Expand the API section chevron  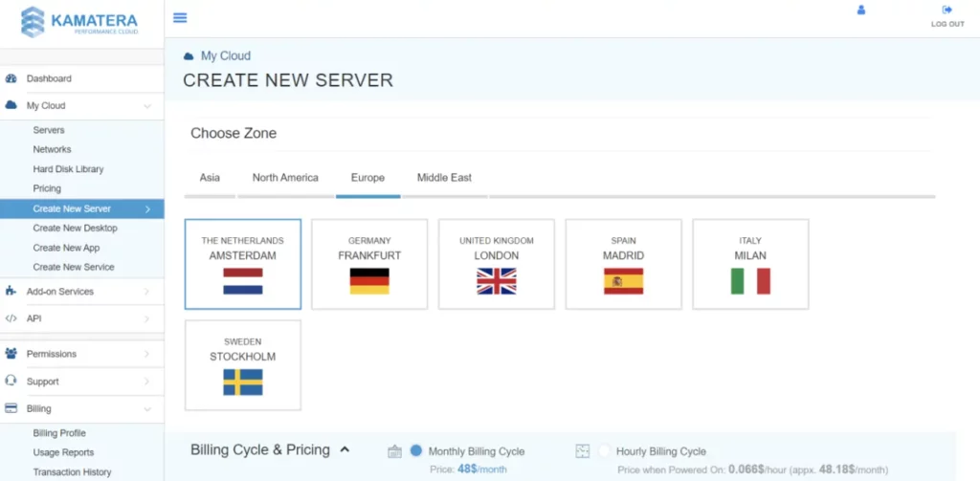pyautogui.click(x=146, y=318)
